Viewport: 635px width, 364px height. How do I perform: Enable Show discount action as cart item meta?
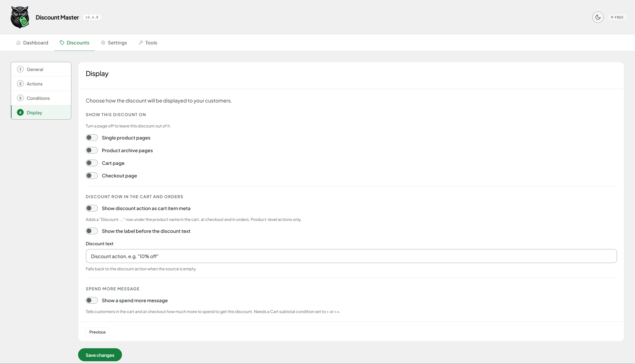92,208
